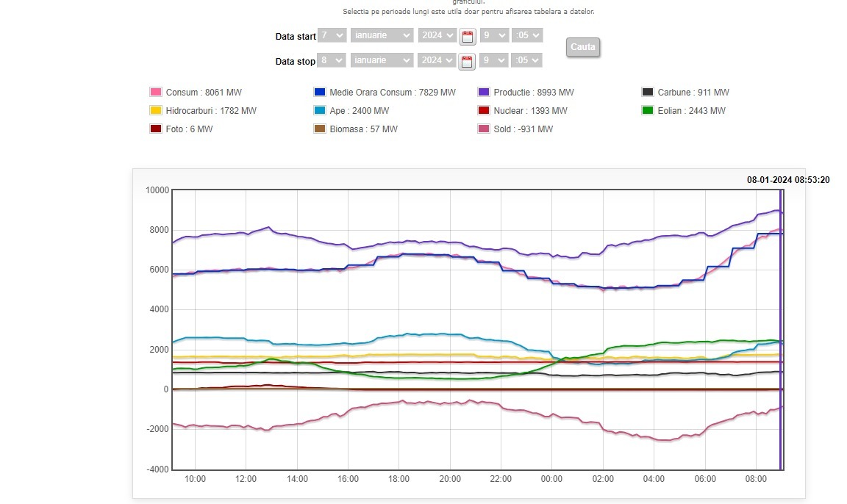Click the 4000 y-axis label
Viewport: 847px width, 504px height.
point(160,310)
